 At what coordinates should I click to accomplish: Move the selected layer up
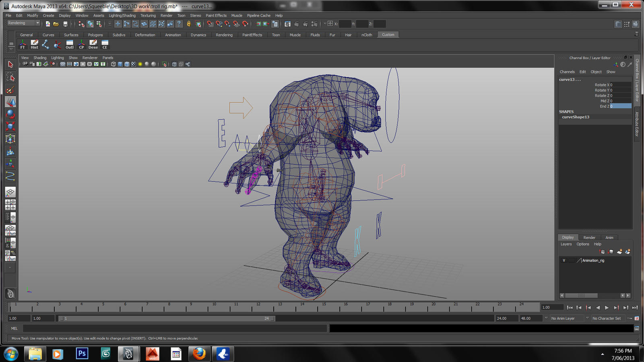tap(602, 252)
